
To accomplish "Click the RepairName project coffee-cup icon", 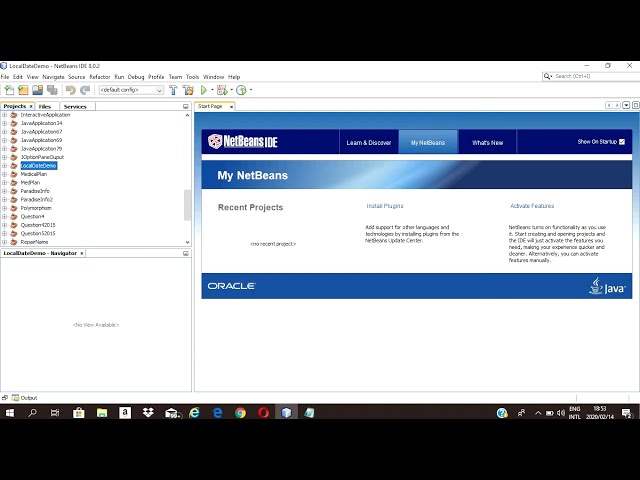I will pos(14,242).
